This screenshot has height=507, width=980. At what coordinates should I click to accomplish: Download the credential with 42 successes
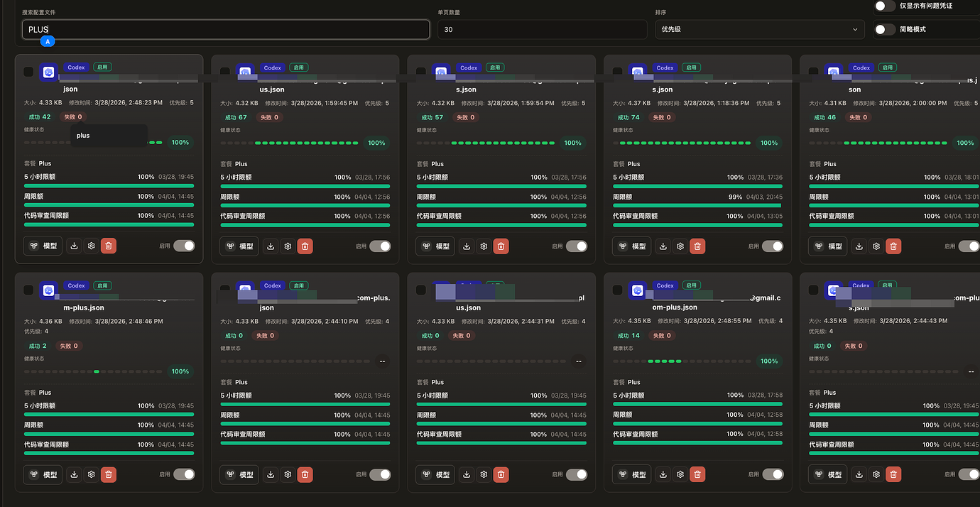[x=75, y=246]
